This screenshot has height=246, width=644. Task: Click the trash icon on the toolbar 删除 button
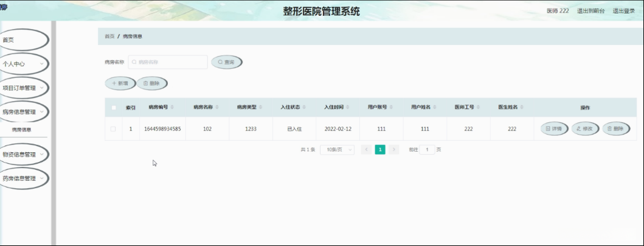click(145, 83)
